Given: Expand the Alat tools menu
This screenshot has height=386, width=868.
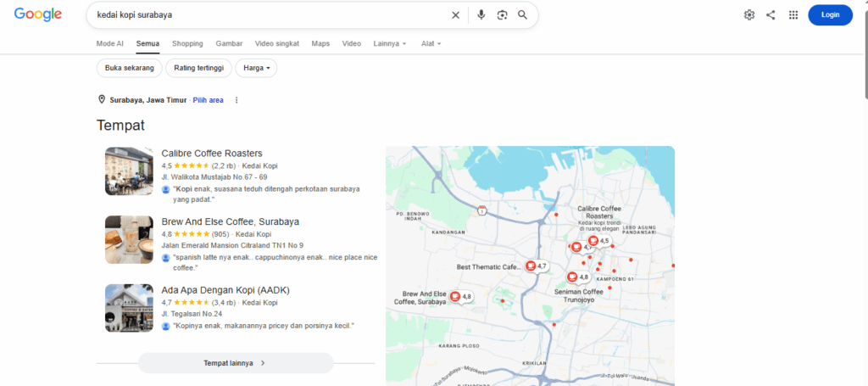Looking at the screenshot, I should point(431,44).
